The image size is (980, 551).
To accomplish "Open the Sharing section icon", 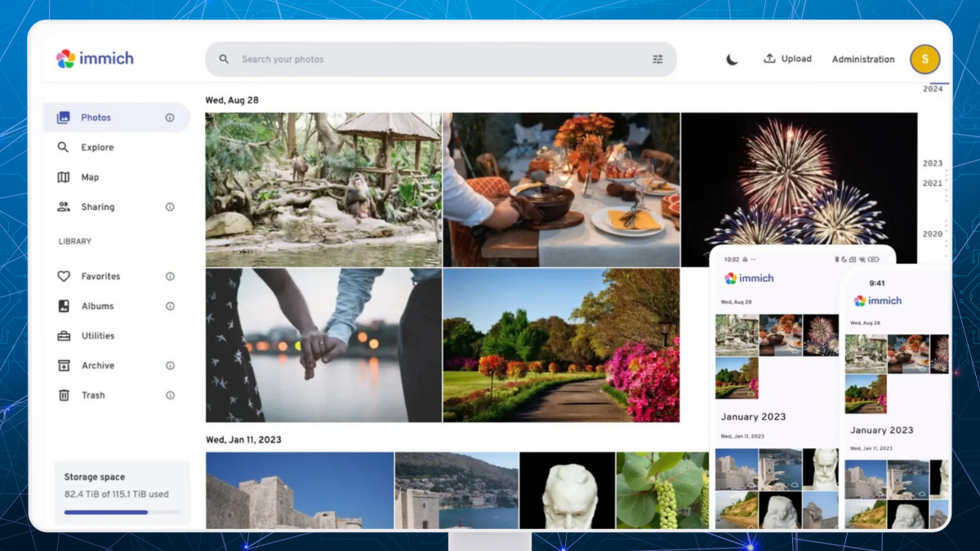I will (x=64, y=207).
